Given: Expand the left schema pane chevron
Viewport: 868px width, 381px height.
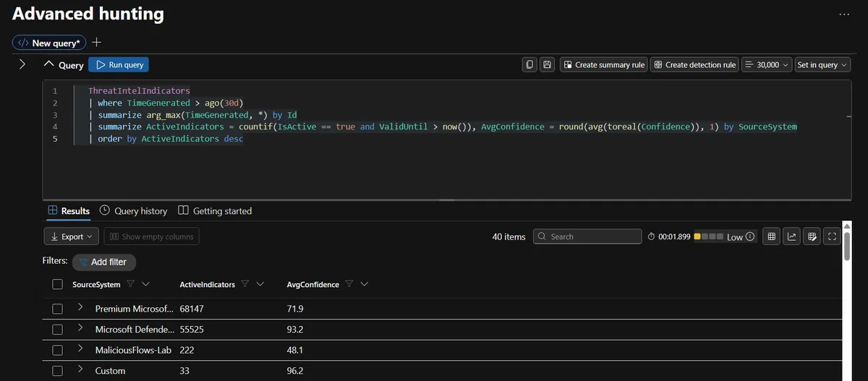Looking at the screenshot, I should (x=22, y=64).
